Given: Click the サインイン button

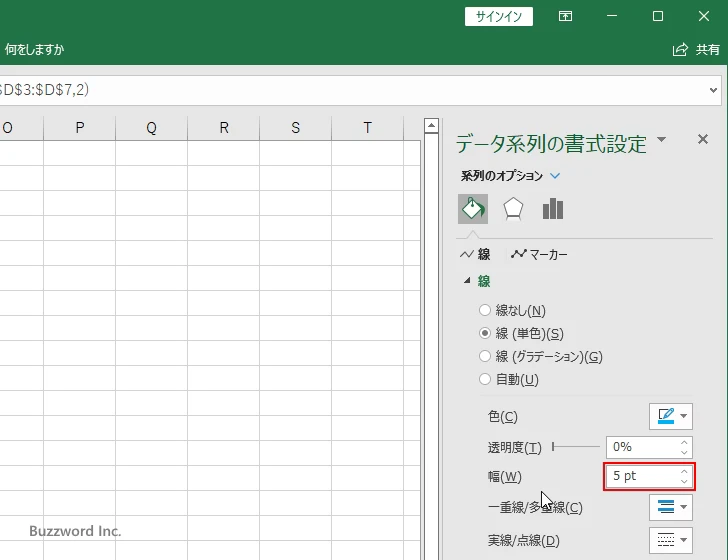Looking at the screenshot, I should pyautogui.click(x=499, y=17).
